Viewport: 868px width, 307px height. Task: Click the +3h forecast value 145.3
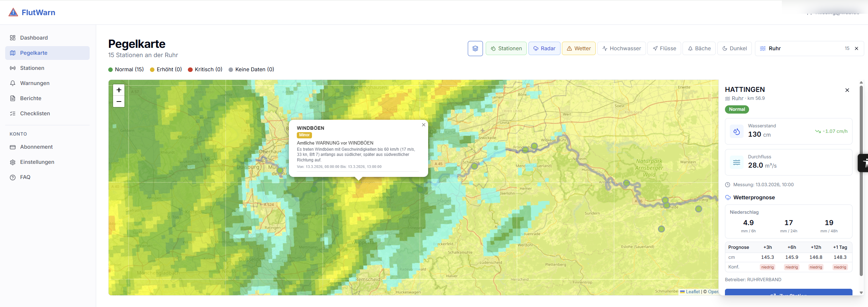768,257
